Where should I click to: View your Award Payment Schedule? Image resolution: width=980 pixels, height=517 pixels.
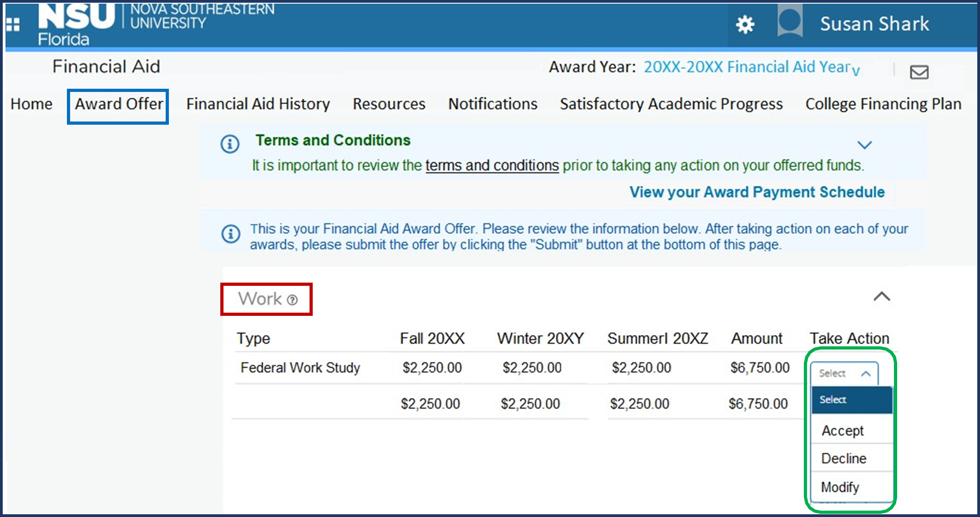coord(757,192)
